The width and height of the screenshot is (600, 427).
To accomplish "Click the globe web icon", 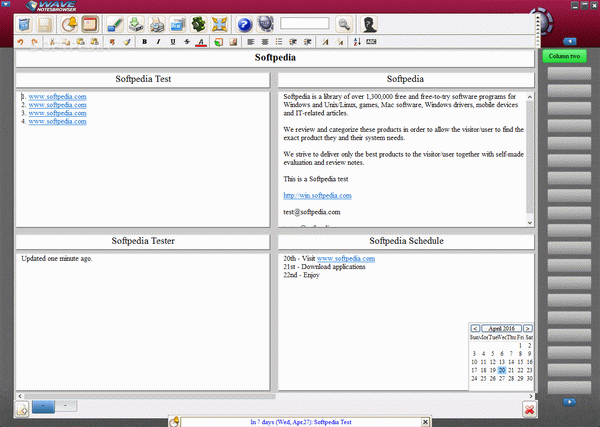I will pyautogui.click(x=265, y=24).
